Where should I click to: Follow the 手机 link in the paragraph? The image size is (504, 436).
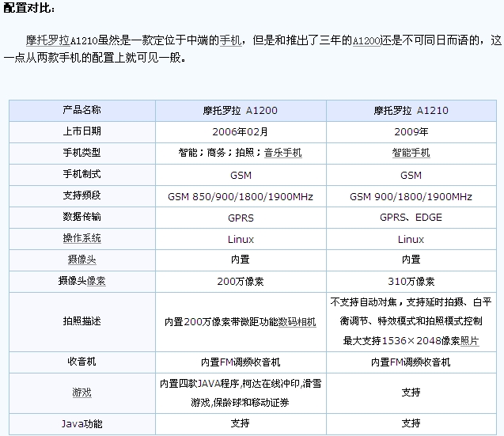[230, 40]
